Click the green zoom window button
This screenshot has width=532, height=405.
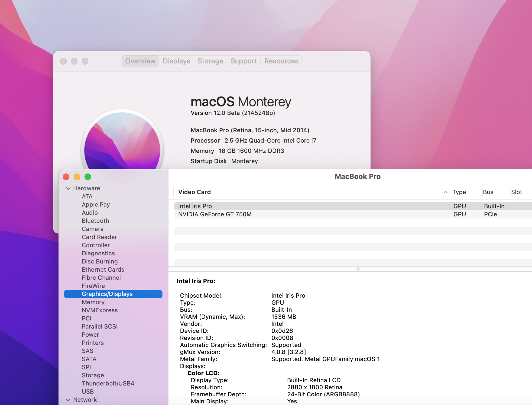click(88, 177)
